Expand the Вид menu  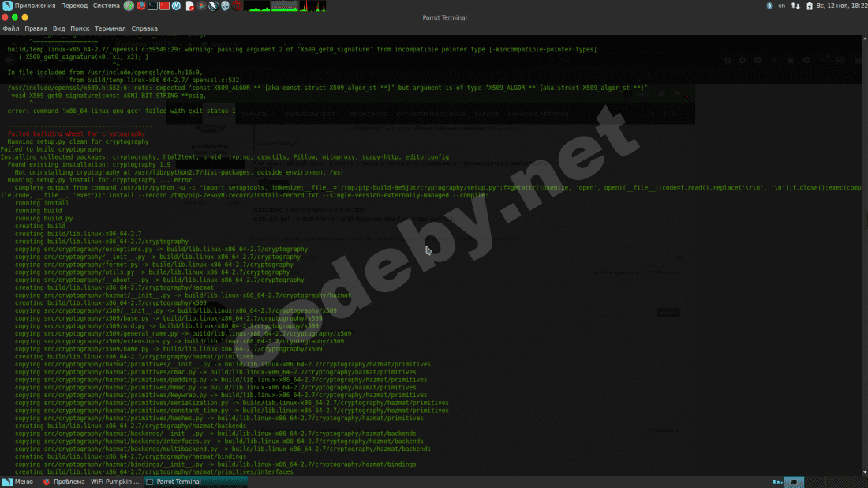[x=58, y=28]
